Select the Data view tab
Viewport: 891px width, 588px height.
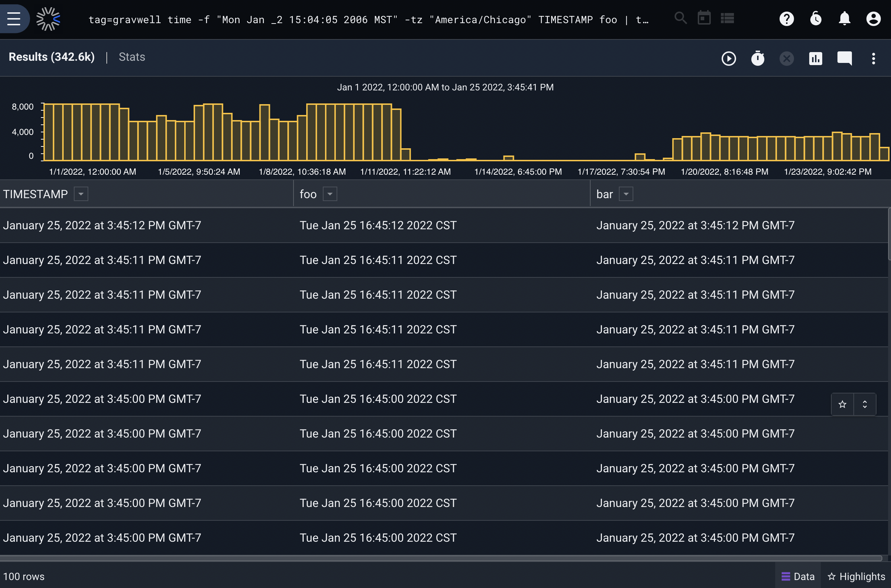[x=798, y=576]
